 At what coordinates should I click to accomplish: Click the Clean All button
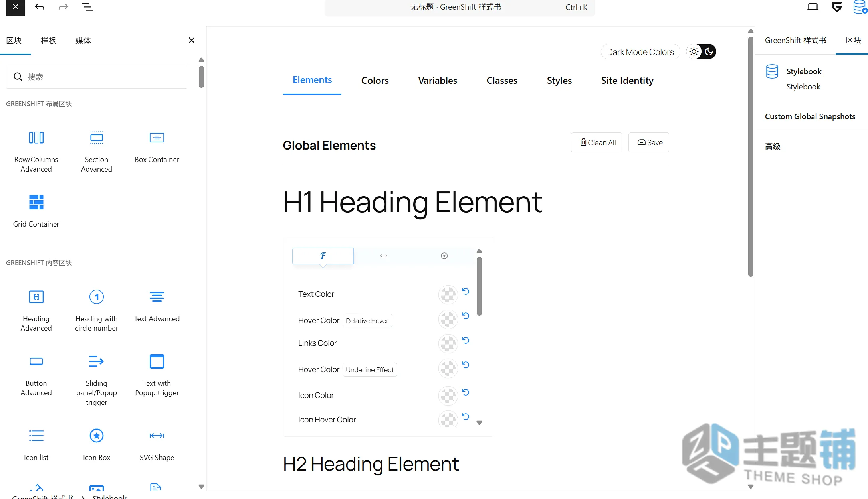(x=597, y=142)
